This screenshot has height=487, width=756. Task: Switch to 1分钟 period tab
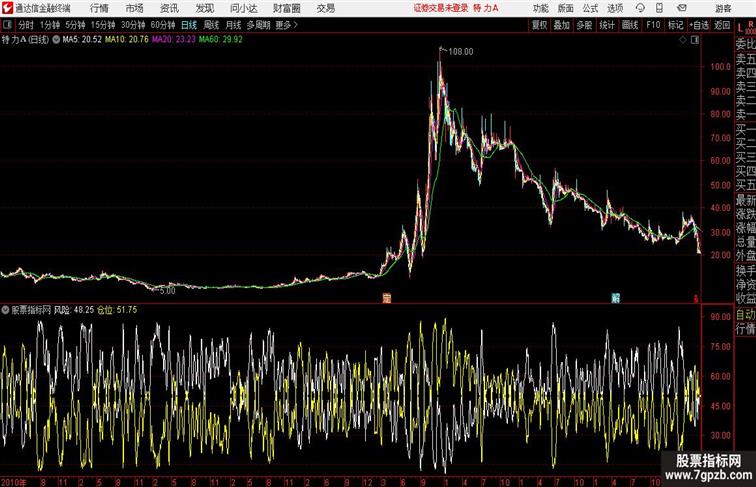tap(50, 25)
